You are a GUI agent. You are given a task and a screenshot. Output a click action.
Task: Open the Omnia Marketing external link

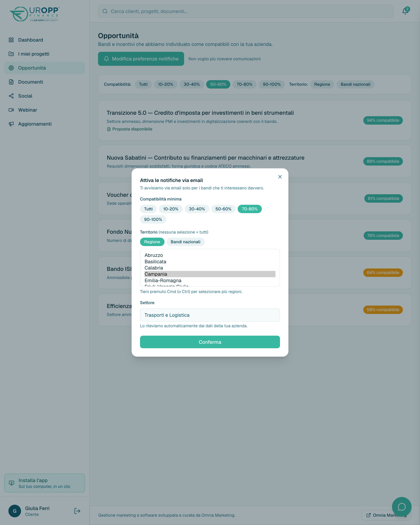tap(386, 515)
